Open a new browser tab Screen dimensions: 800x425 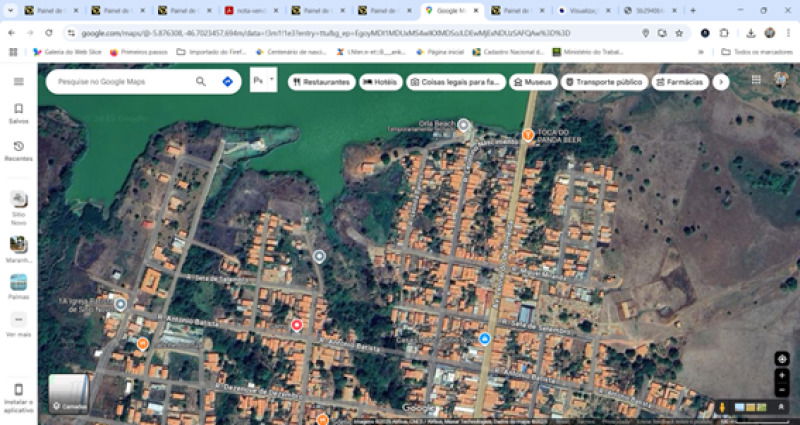(692, 11)
